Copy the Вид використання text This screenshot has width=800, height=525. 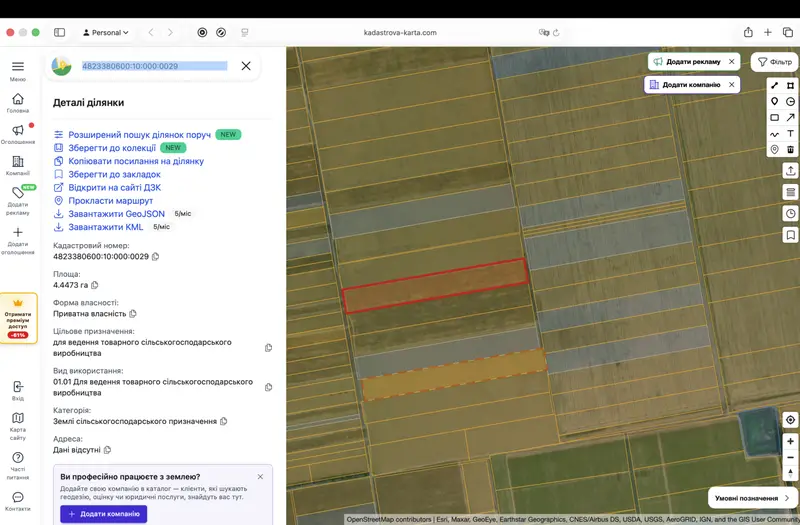point(268,387)
